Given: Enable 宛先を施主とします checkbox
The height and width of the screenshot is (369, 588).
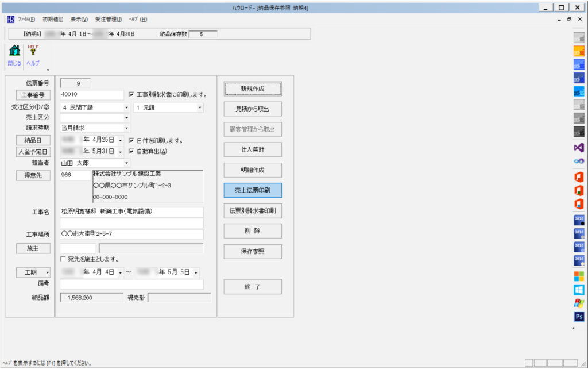Looking at the screenshot, I should point(63,259).
